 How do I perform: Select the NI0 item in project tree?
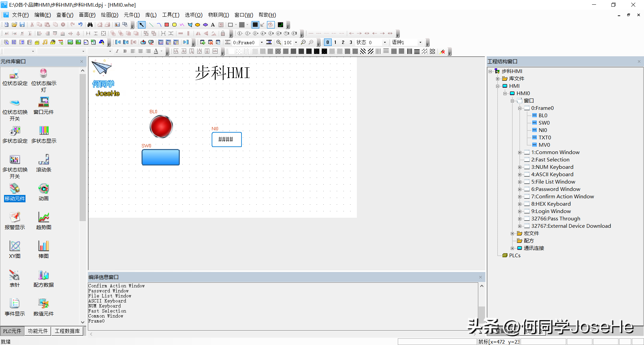coord(542,130)
